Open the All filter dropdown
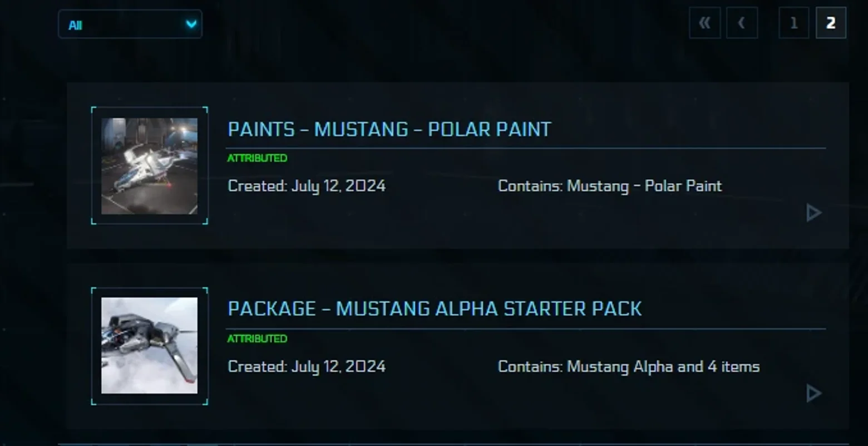 tap(130, 24)
